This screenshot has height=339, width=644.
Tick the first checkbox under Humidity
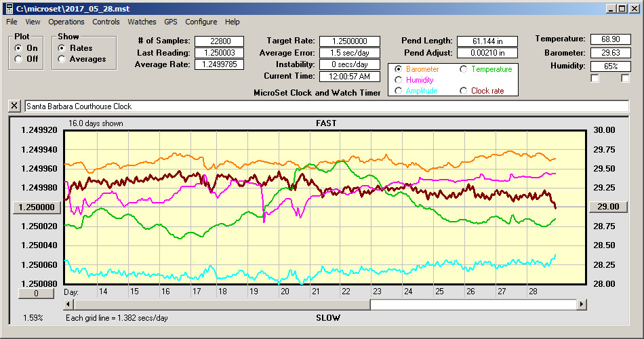pos(595,79)
